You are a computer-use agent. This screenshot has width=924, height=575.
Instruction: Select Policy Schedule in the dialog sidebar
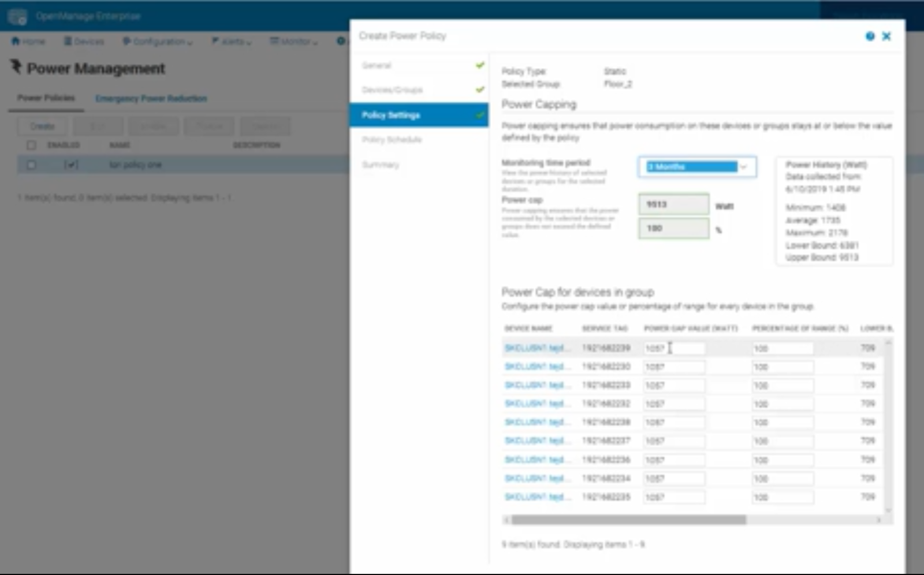pyautogui.click(x=390, y=139)
